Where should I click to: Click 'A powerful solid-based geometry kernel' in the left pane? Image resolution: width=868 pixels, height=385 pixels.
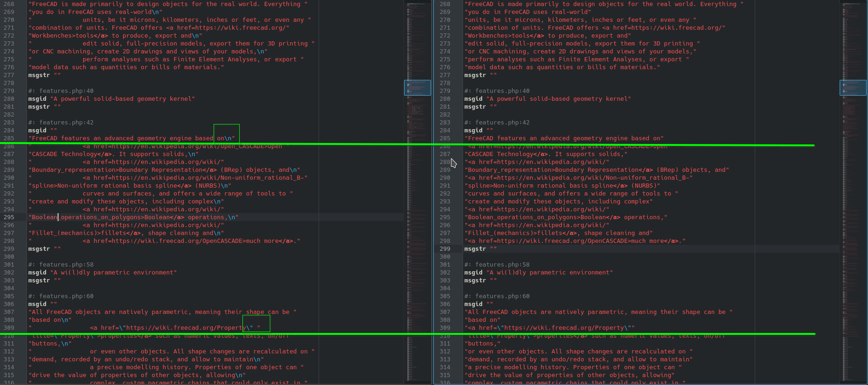point(123,99)
